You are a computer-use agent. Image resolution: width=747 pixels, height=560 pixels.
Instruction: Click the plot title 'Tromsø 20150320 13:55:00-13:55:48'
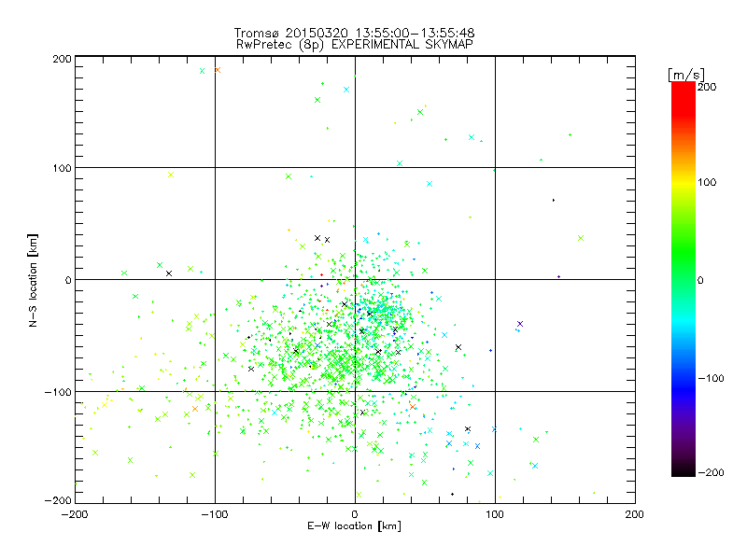pos(354,33)
